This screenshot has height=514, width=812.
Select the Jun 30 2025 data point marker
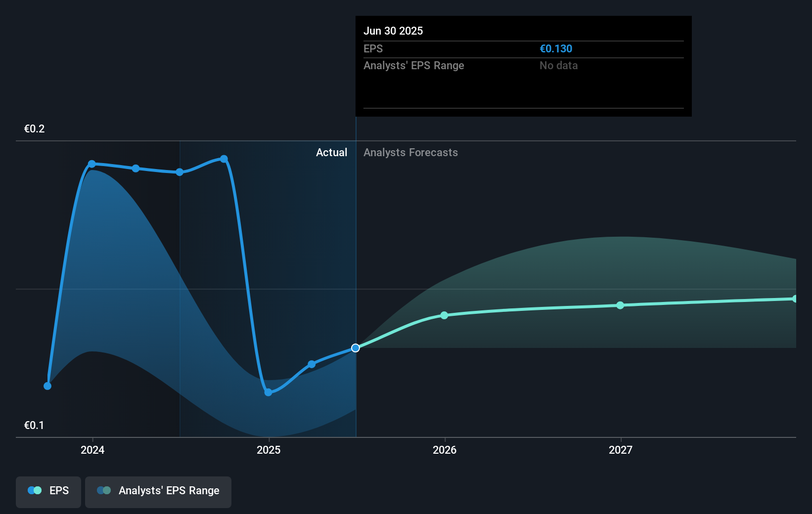click(x=355, y=348)
